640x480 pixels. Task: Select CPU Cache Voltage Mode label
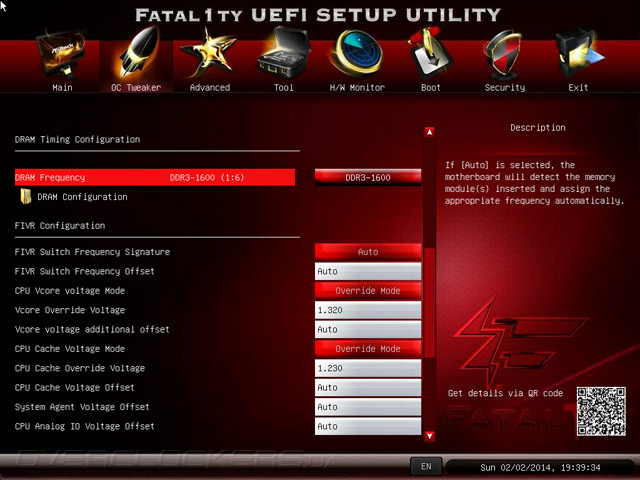coord(70,349)
